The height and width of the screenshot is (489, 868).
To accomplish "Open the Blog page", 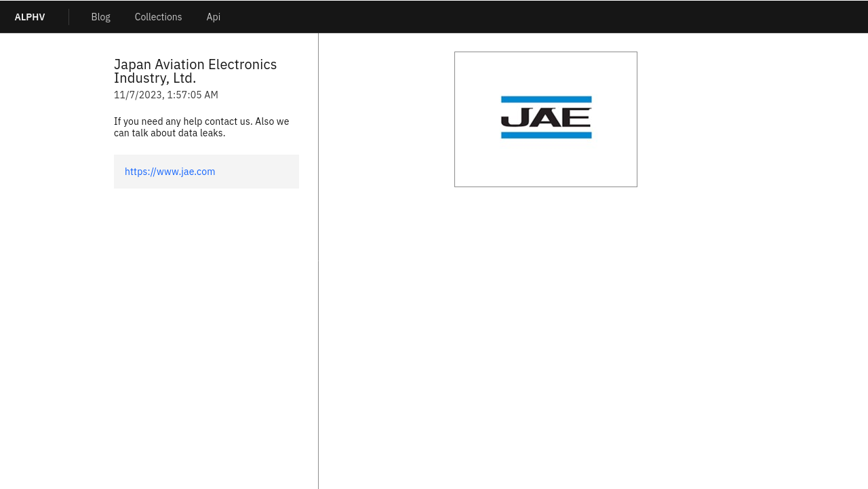I will tap(100, 17).
